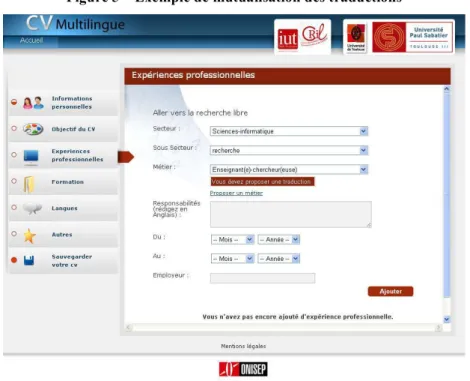The height and width of the screenshot is (381, 470).
Task: Click the Informations personnelles people icon
Action: pos(33,103)
